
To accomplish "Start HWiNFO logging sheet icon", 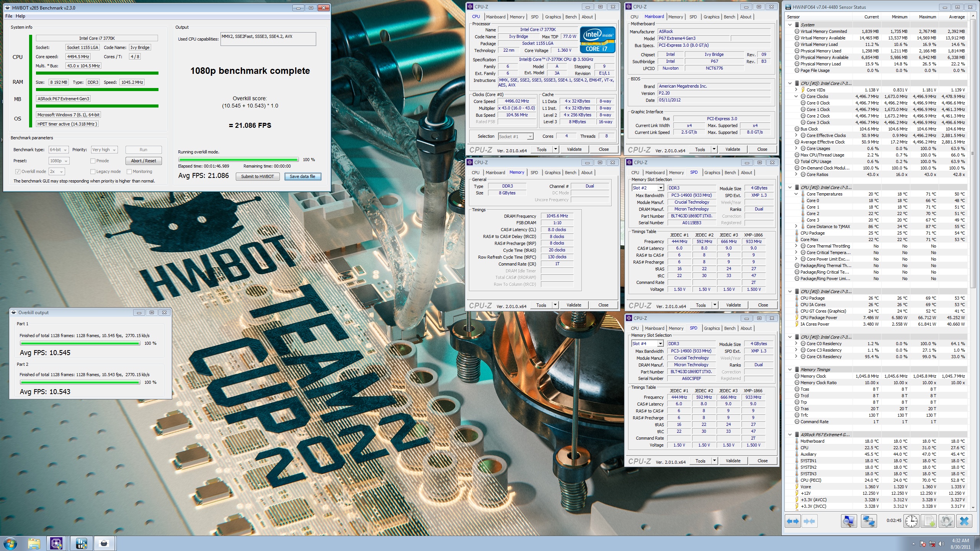I will click(929, 521).
